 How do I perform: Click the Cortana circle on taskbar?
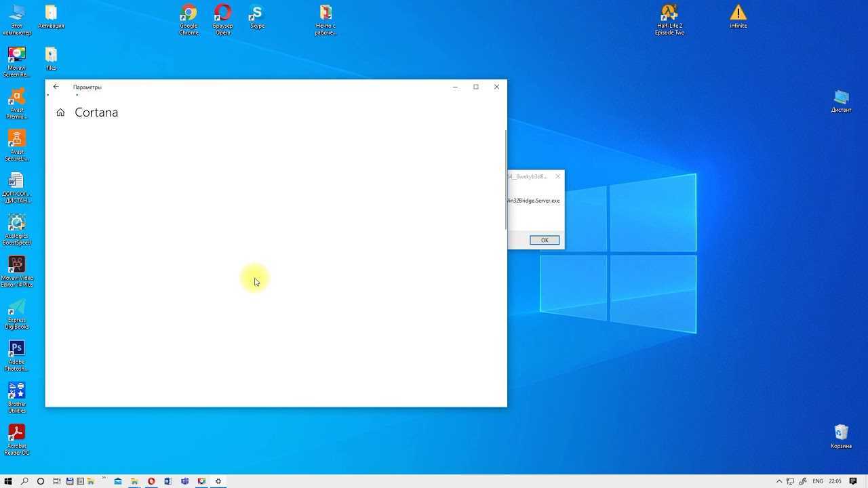[41, 481]
